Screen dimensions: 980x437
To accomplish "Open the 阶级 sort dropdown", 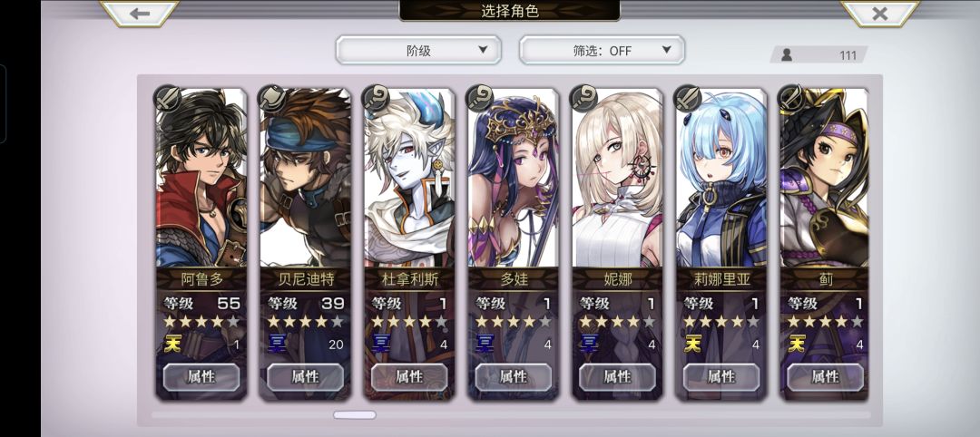I will (x=418, y=50).
